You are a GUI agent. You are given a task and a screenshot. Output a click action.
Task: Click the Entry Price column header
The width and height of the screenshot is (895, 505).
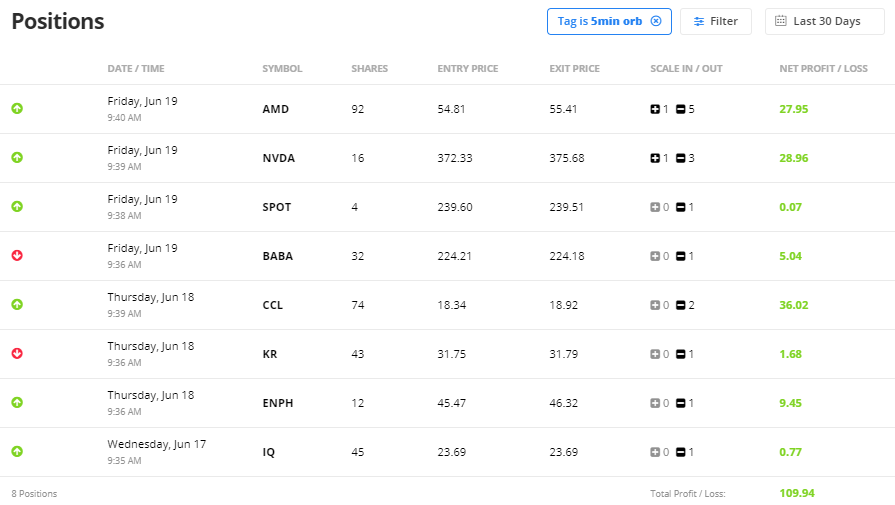(x=467, y=68)
